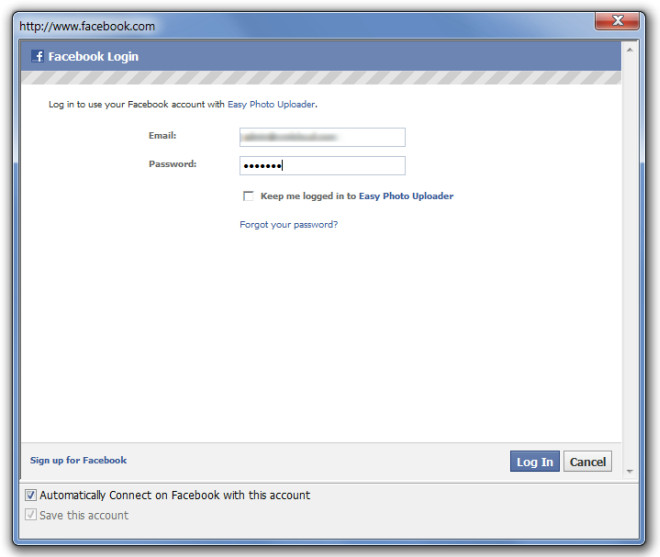
Task: Focus the Email input field
Action: [x=322, y=137]
